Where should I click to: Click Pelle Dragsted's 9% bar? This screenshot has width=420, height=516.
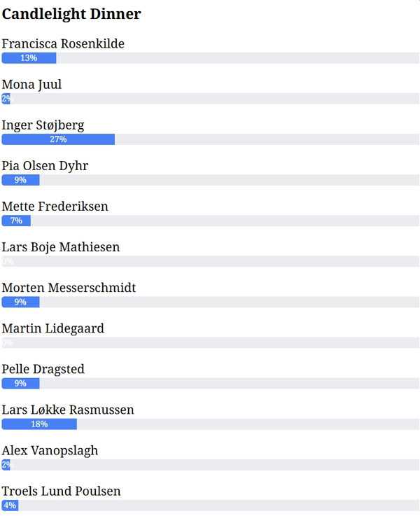coord(210,383)
